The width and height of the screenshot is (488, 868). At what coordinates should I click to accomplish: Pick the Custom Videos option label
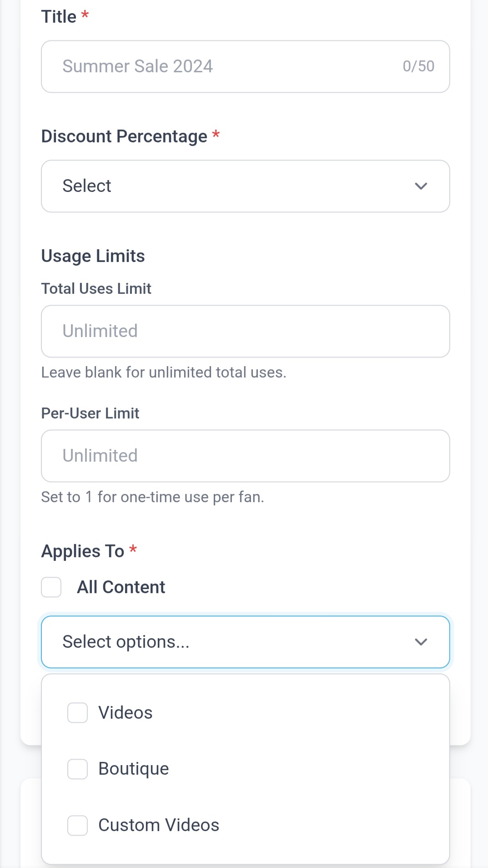[159, 825]
